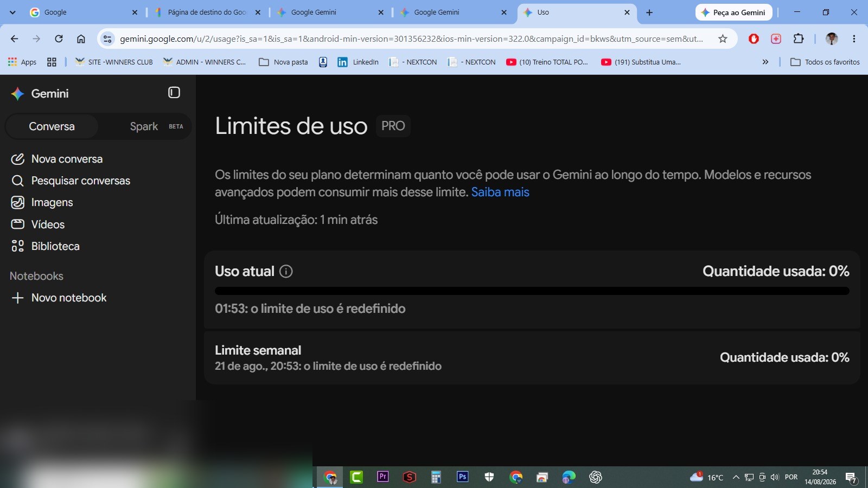Open Windows Security shield in taskbar
Screen dimensions: 868x488
click(489, 477)
